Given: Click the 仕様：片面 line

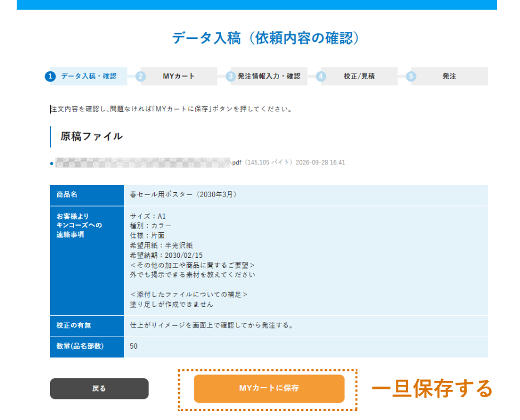Looking at the screenshot, I should pos(147,236).
